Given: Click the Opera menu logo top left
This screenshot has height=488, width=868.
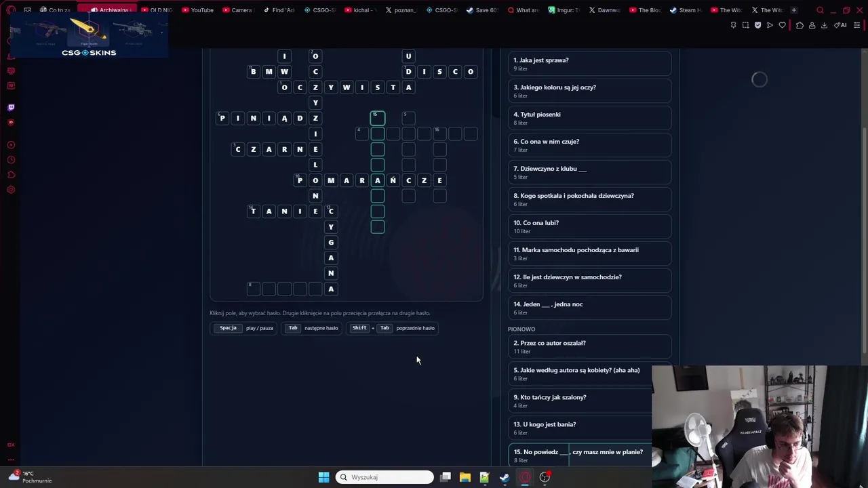Looking at the screenshot, I should point(11,10).
